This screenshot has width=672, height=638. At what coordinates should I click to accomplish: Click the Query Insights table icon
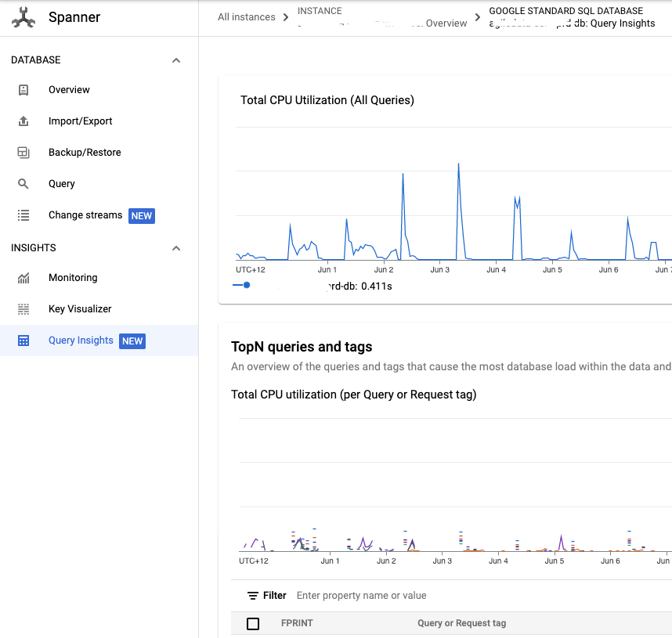click(x=23, y=341)
